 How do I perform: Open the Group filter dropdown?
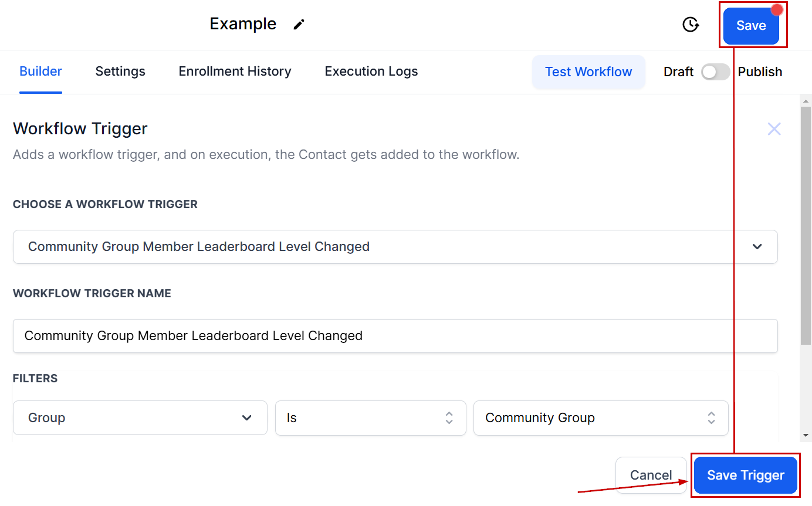140,418
